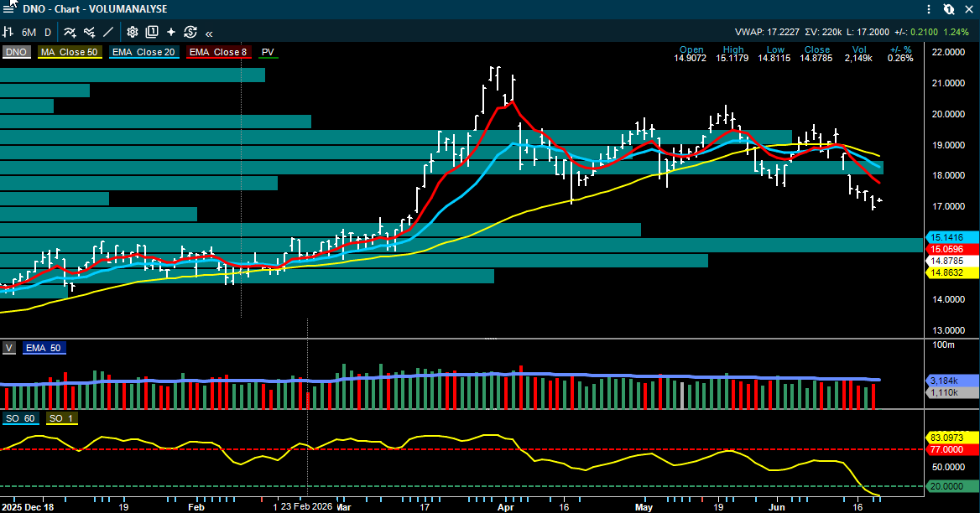980x513 pixels.
Task: Click the Apr label on time axis
Action: coord(506,507)
